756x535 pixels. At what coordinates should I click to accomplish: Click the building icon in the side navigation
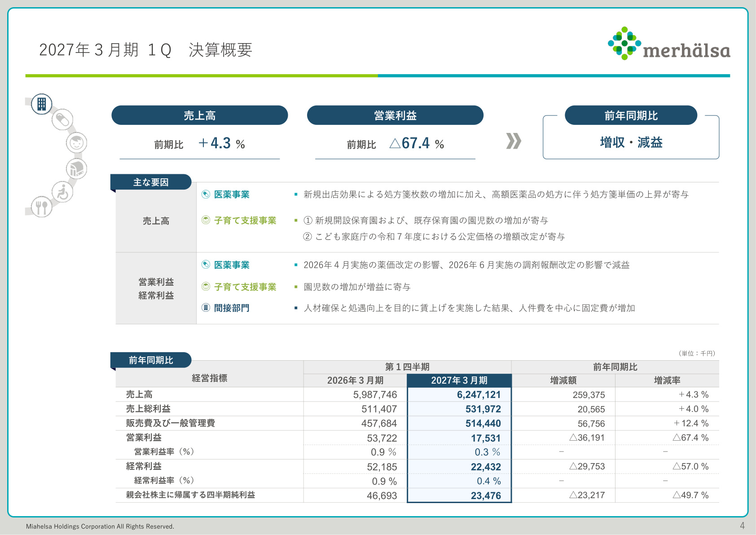[x=41, y=104]
